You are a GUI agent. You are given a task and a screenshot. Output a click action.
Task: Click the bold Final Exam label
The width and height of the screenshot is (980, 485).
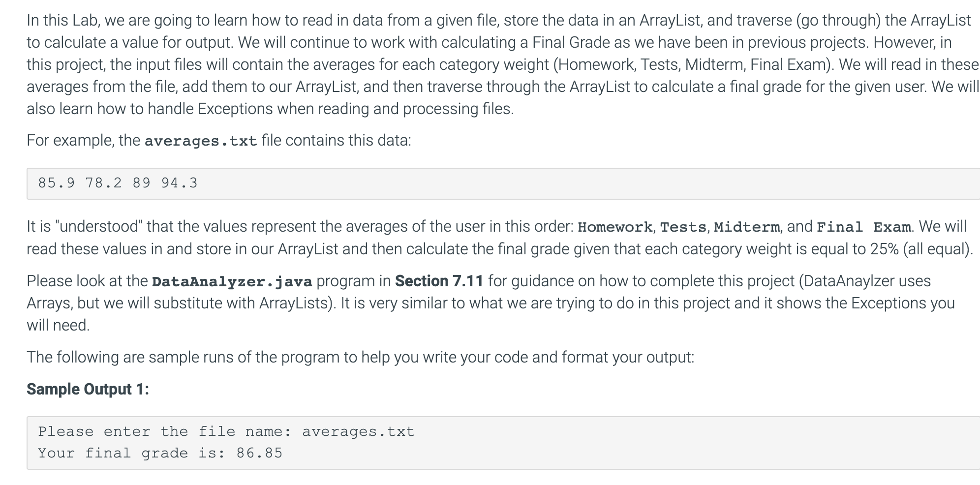point(864,227)
